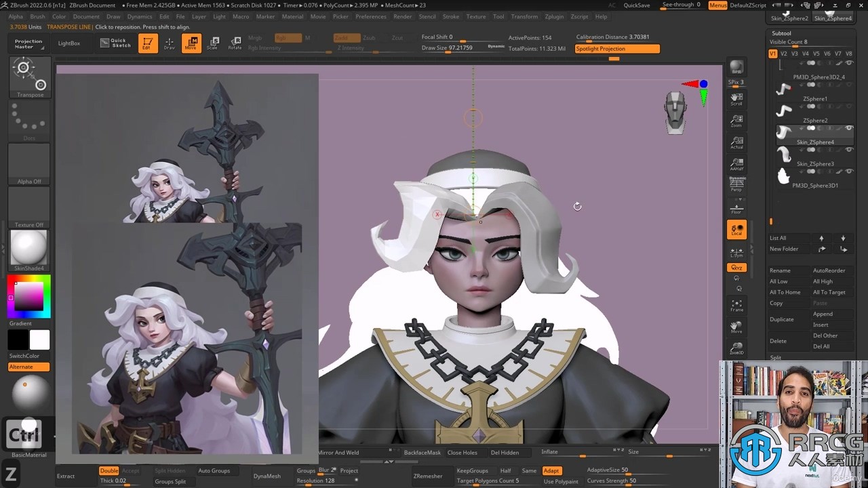Open the Alpha menu
Viewport: 868px width, 488px height.
(x=16, y=16)
